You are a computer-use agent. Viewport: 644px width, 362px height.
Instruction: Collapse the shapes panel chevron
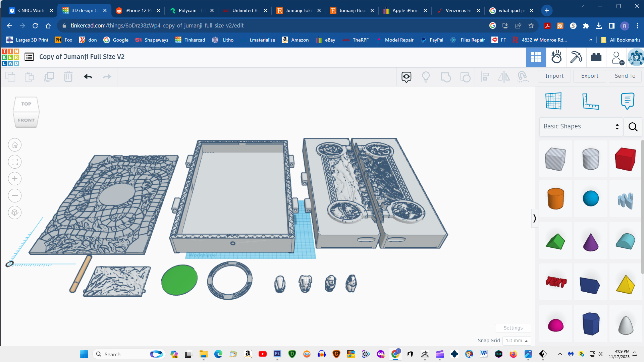tap(535, 219)
